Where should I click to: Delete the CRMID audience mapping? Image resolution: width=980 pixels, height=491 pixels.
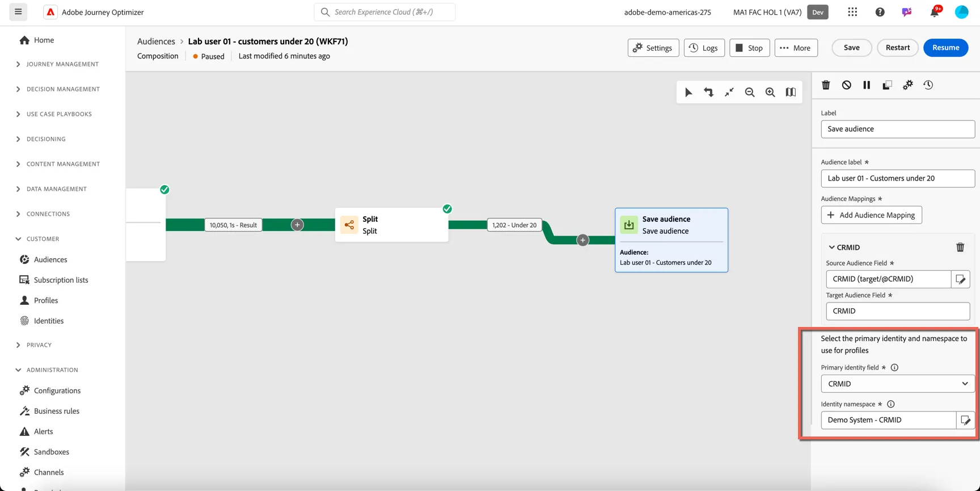[x=960, y=247]
